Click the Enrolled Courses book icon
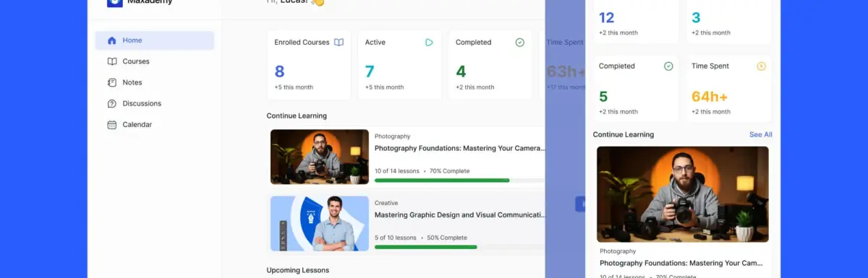 pos(339,42)
